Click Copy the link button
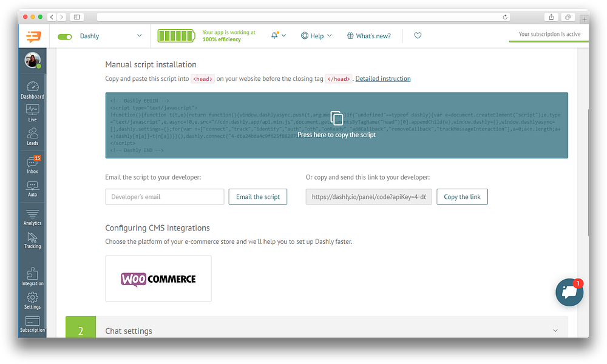This screenshot has width=607, height=364. pyautogui.click(x=462, y=197)
